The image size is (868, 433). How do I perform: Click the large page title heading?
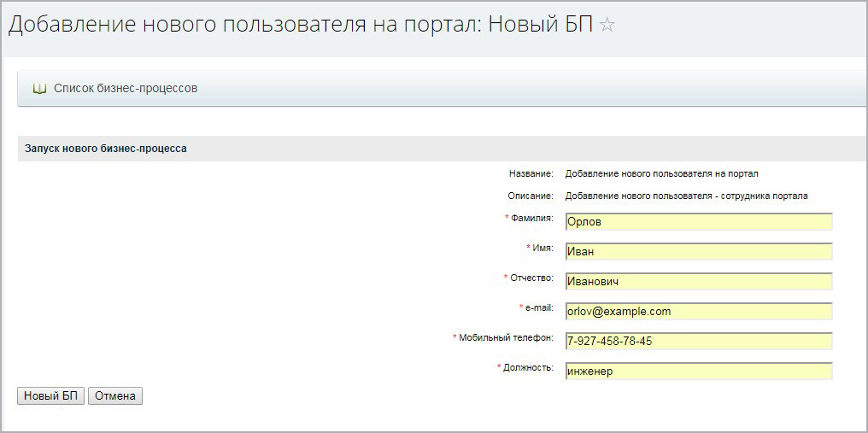click(x=300, y=25)
